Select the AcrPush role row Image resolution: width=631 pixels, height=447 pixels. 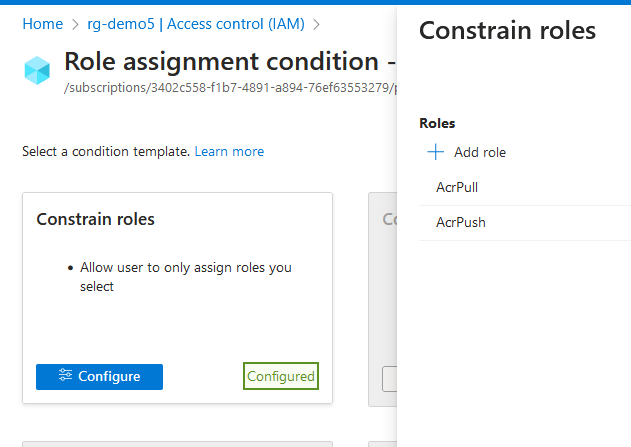coord(525,223)
